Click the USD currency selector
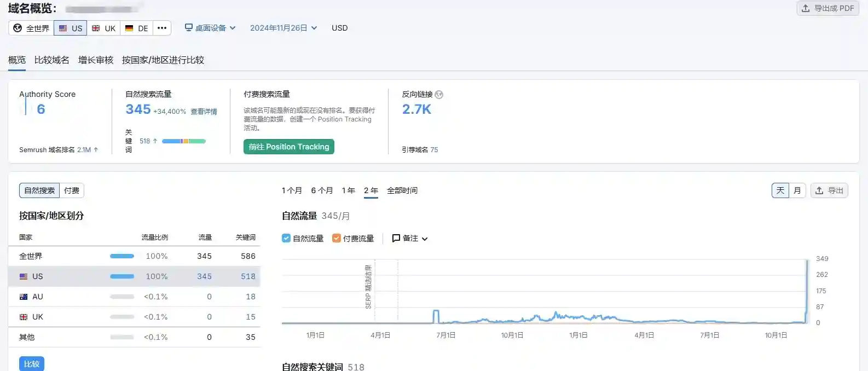 click(x=339, y=28)
